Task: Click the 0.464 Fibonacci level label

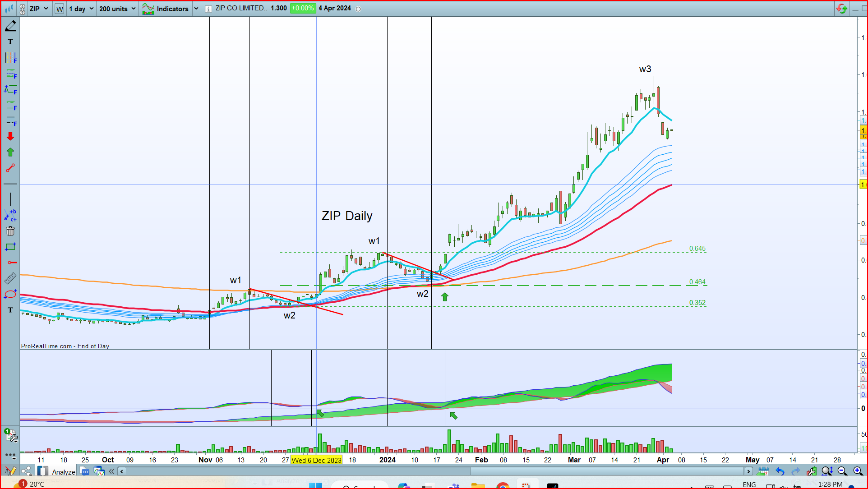Action: pyautogui.click(x=697, y=282)
